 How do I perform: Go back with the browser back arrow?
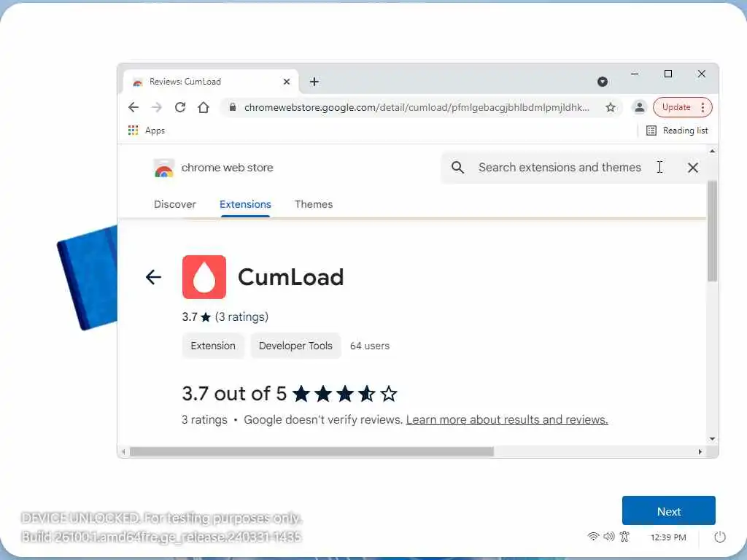coord(133,107)
